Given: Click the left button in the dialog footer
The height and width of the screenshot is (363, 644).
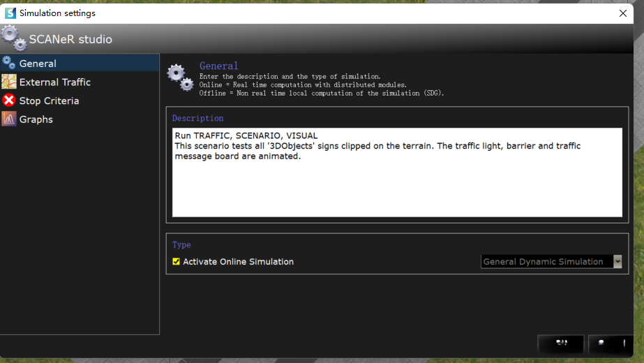Looking at the screenshot, I should click(x=561, y=343).
